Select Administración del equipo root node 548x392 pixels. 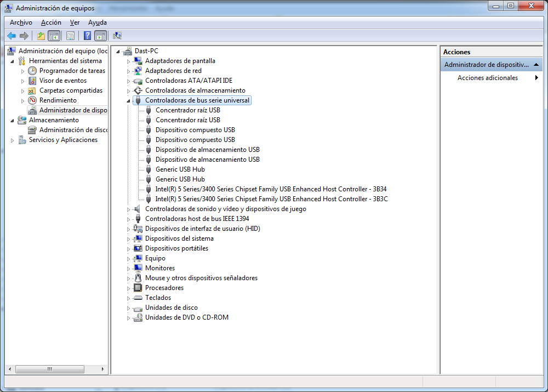[63, 51]
